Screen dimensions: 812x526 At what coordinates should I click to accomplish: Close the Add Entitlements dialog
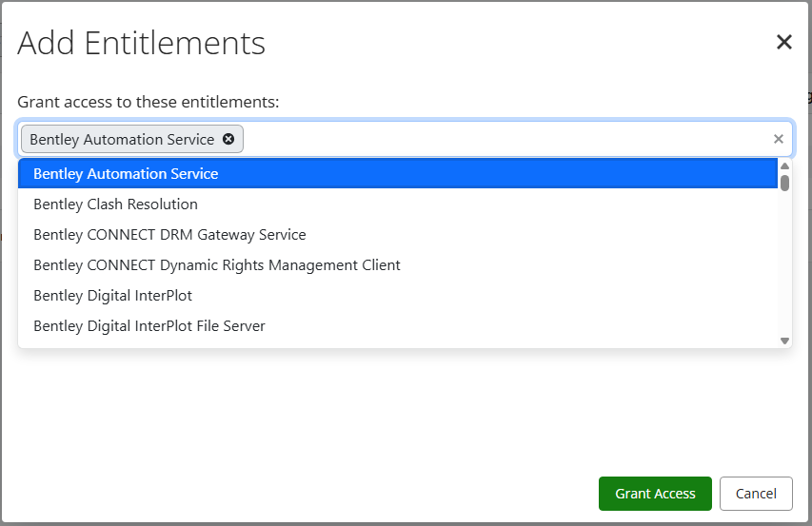[783, 42]
